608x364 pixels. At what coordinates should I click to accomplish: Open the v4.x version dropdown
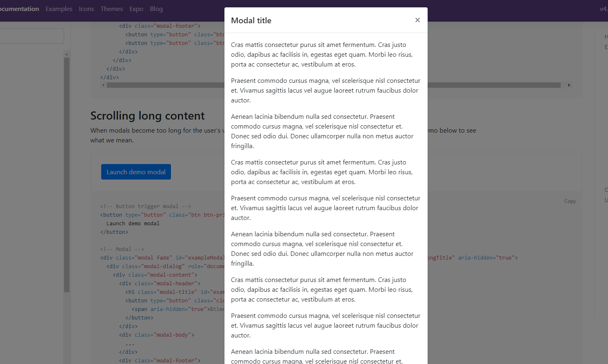click(603, 9)
